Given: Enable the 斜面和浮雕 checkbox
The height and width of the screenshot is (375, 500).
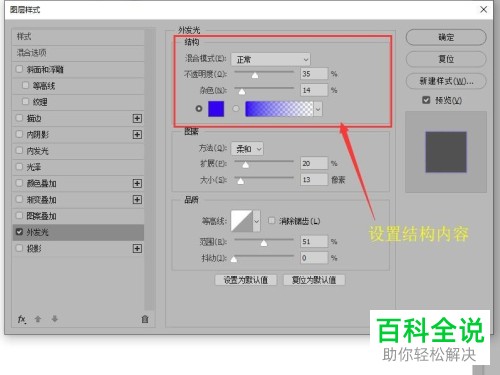Looking at the screenshot, I should (x=19, y=69).
